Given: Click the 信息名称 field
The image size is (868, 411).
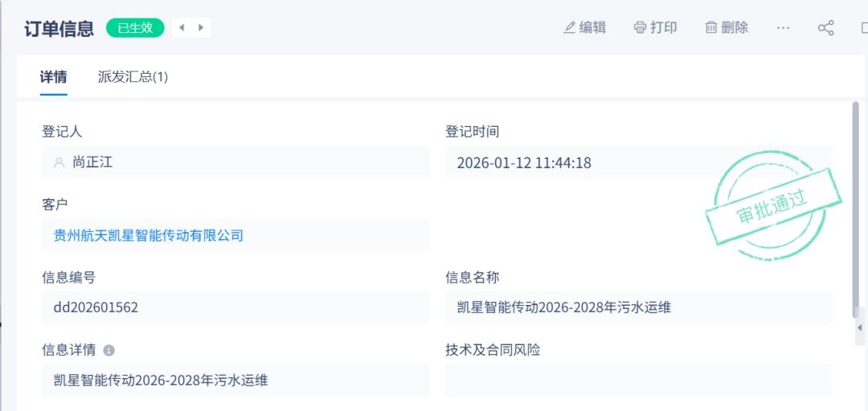Looking at the screenshot, I should coord(639,308).
